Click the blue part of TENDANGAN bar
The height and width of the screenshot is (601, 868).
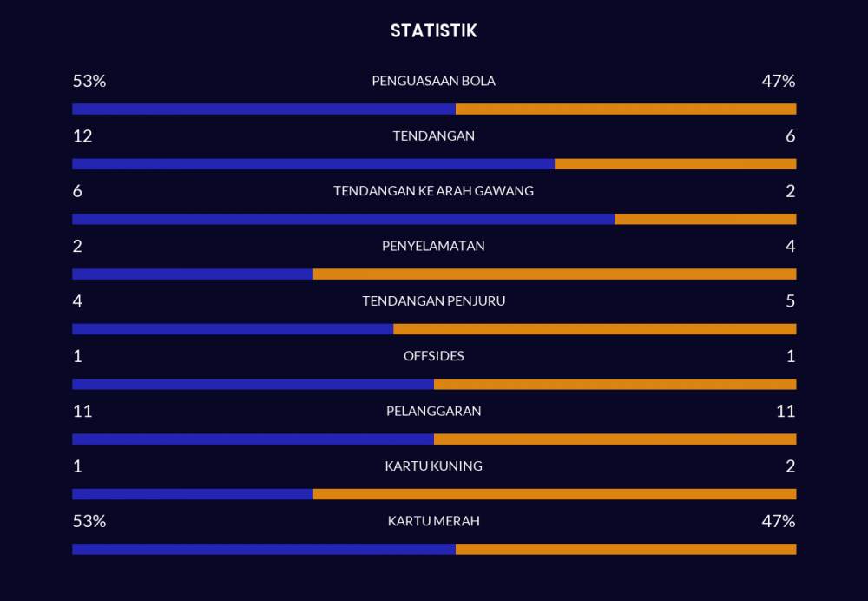tap(313, 164)
